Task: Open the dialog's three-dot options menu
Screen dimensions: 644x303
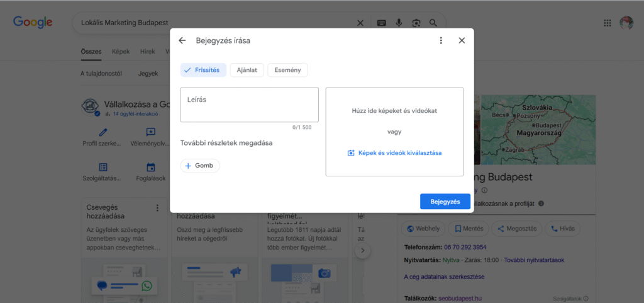Action: (x=441, y=40)
